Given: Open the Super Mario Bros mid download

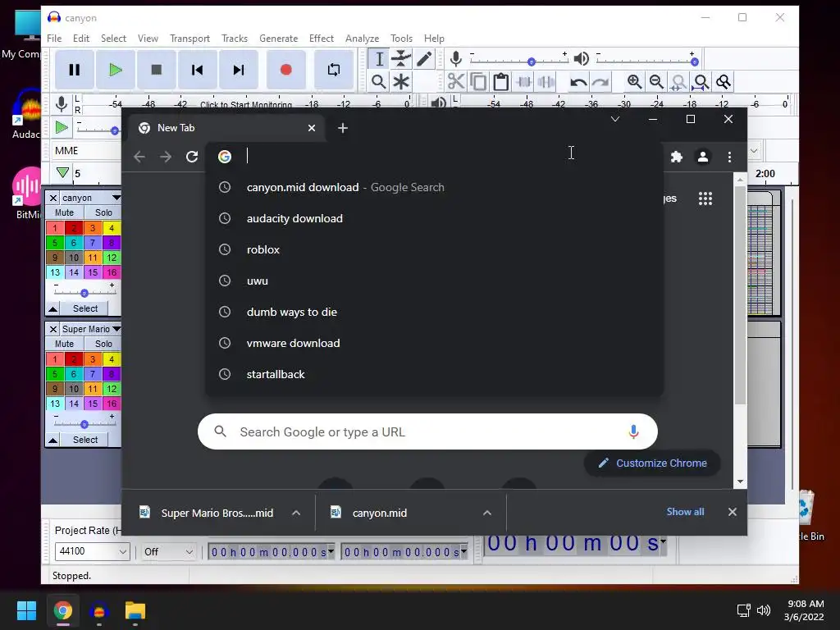Looking at the screenshot, I should point(217,513).
